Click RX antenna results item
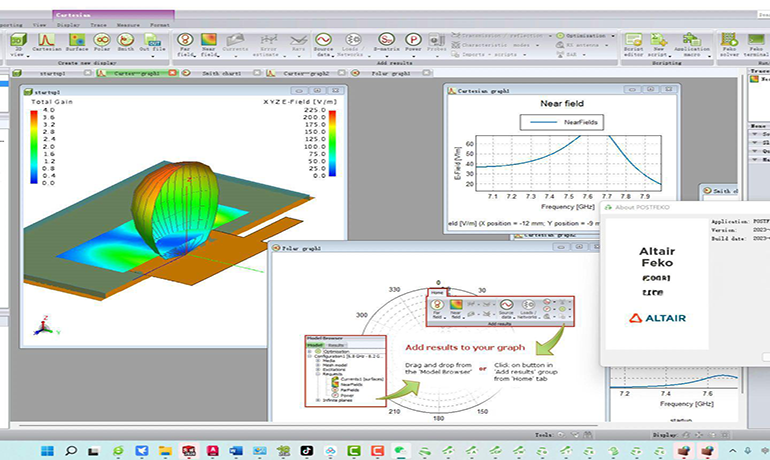 point(577,45)
